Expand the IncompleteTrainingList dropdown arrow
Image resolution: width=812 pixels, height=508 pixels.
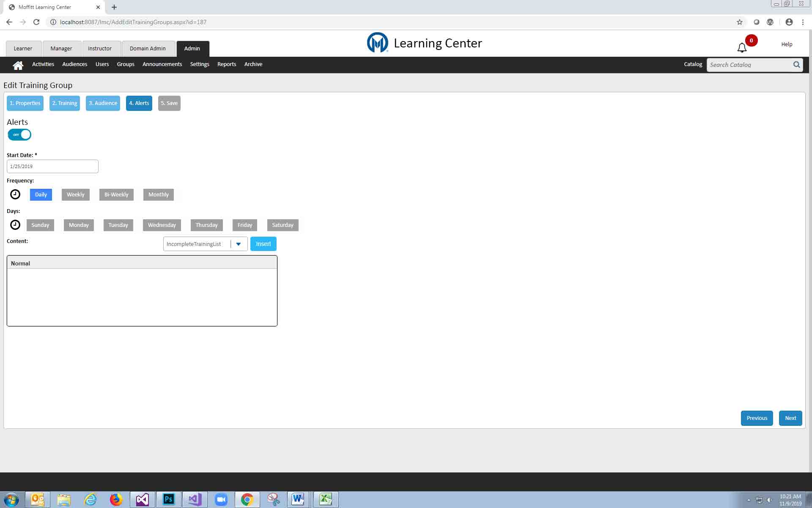coord(239,244)
